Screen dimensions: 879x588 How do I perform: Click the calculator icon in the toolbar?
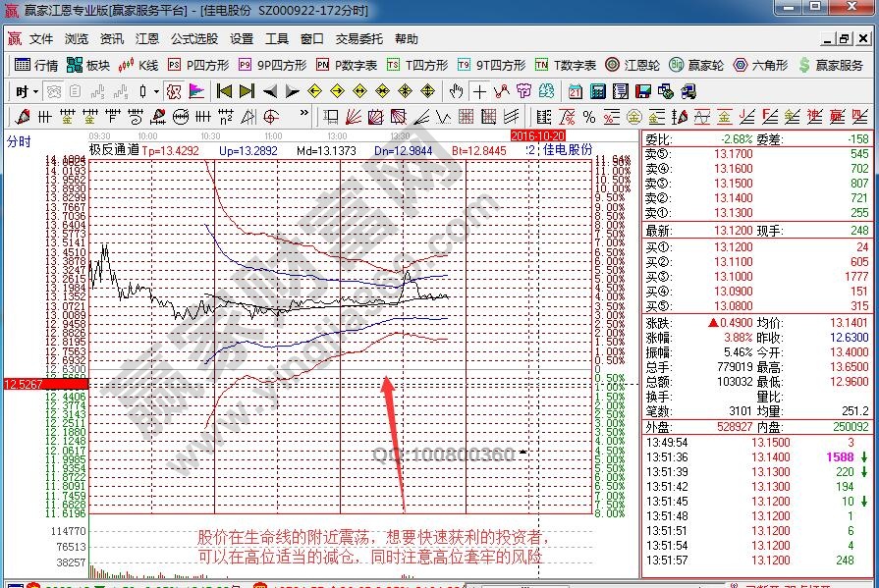[x=597, y=91]
